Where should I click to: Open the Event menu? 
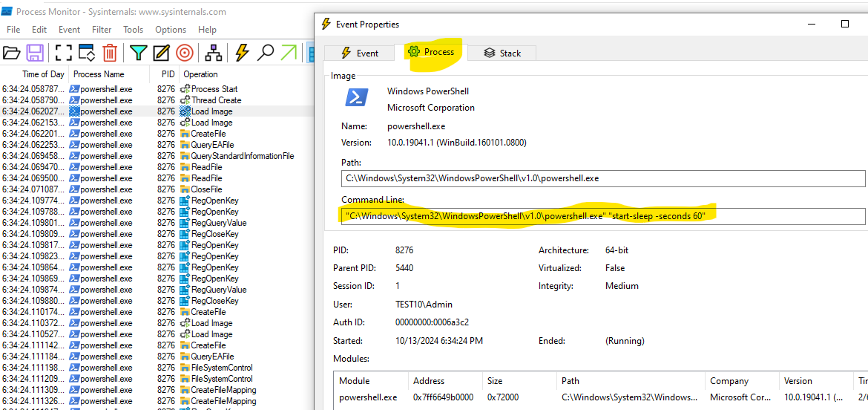69,30
